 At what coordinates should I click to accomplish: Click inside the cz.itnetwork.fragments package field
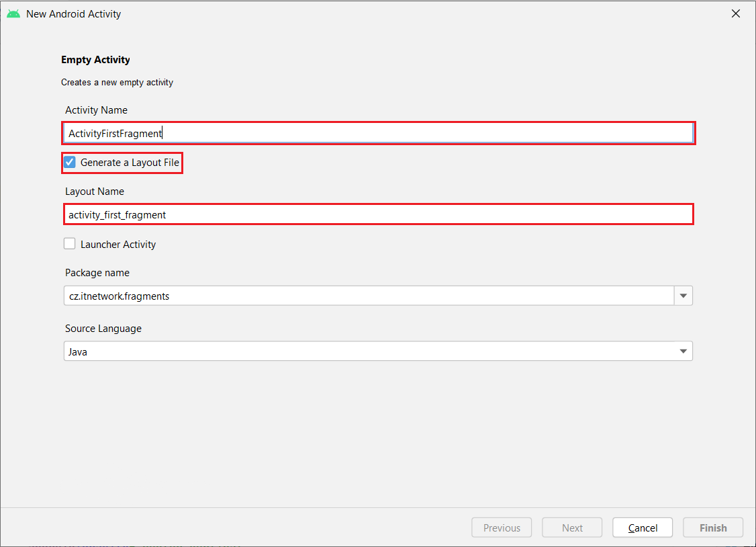(369, 296)
